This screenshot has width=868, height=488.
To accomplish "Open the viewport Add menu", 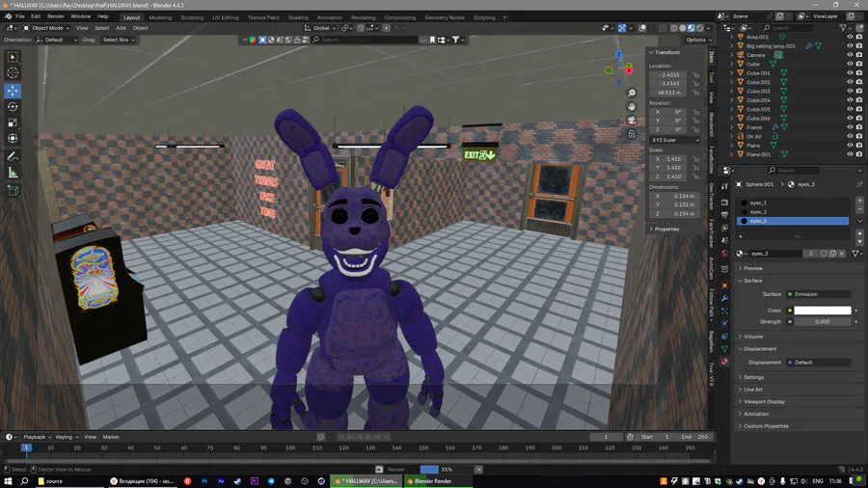I will [121, 28].
